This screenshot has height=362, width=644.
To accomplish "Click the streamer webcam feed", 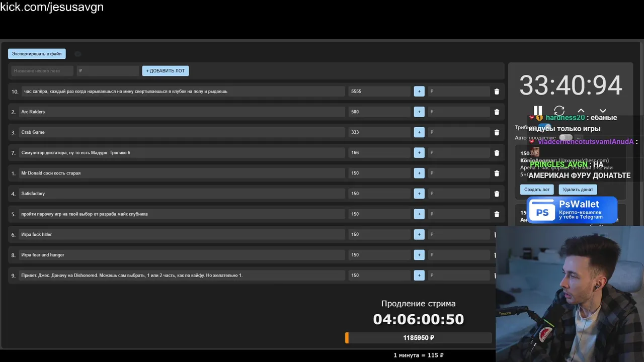I will coord(570,294).
